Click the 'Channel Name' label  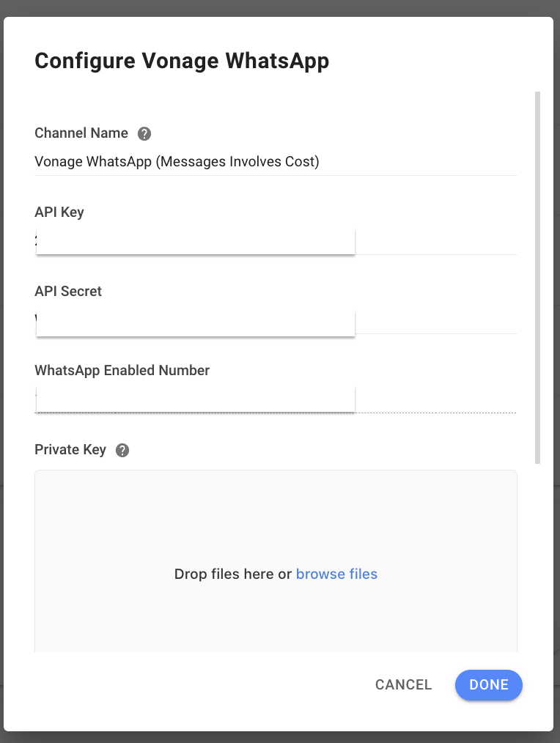point(81,133)
